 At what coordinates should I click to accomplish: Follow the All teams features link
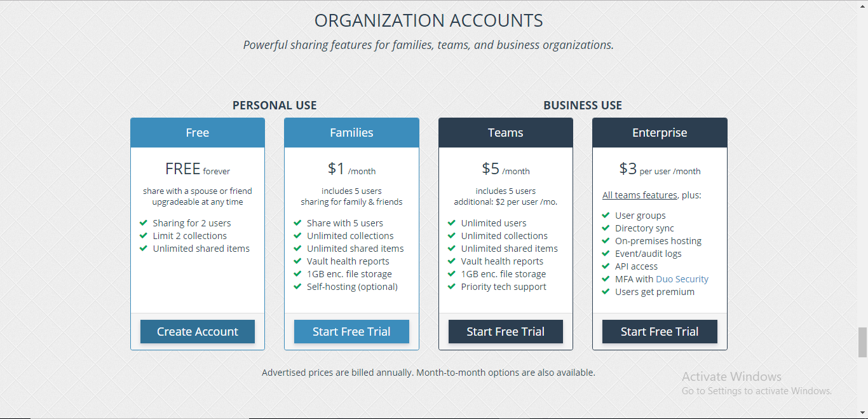pyautogui.click(x=640, y=195)
